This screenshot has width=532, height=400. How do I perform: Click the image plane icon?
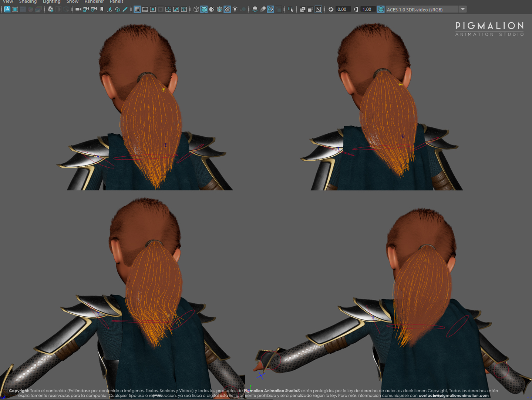[x=110, y=9]
